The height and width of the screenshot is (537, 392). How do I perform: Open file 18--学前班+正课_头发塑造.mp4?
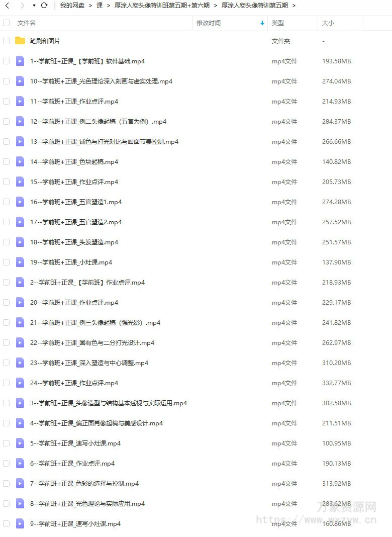74,242
